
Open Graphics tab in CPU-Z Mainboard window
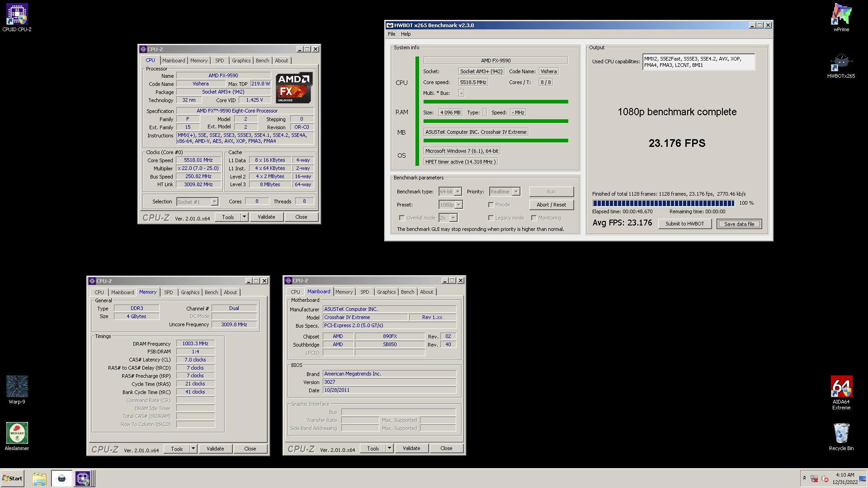coord(387,292)
